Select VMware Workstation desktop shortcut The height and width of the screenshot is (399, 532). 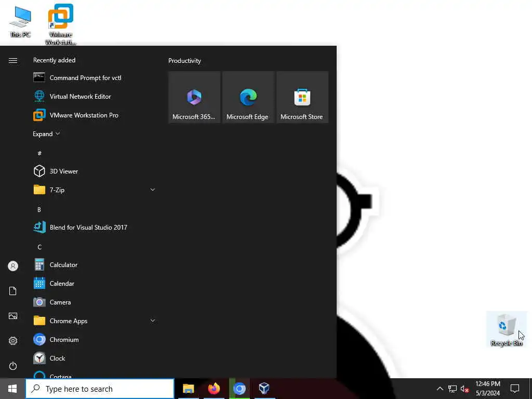pos(61,24)
